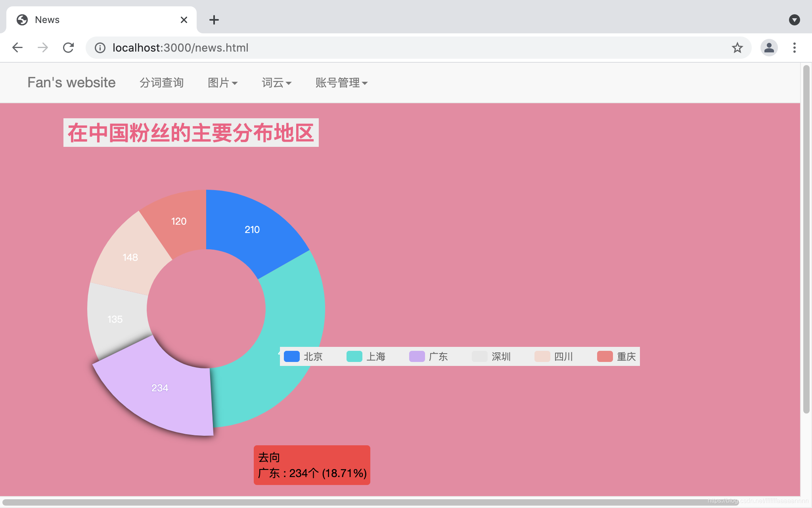Close the News tab
This screenshot has width=812, height=508.
pos(184,20)
